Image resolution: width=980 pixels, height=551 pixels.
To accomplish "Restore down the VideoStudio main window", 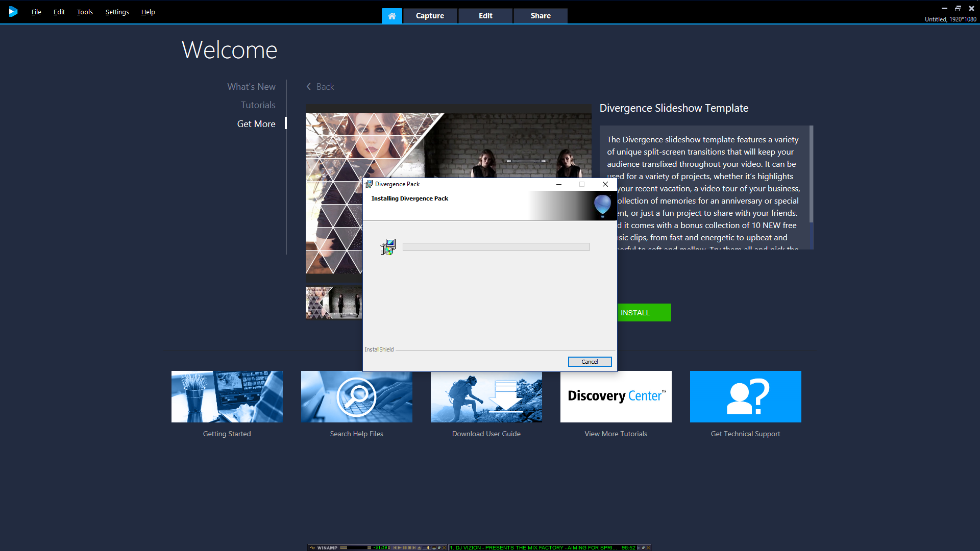I will point(958,8).
